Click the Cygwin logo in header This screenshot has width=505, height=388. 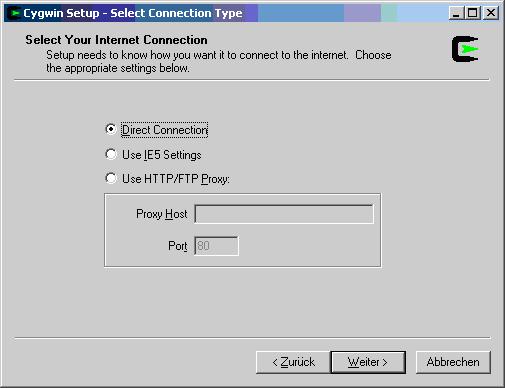465,49
